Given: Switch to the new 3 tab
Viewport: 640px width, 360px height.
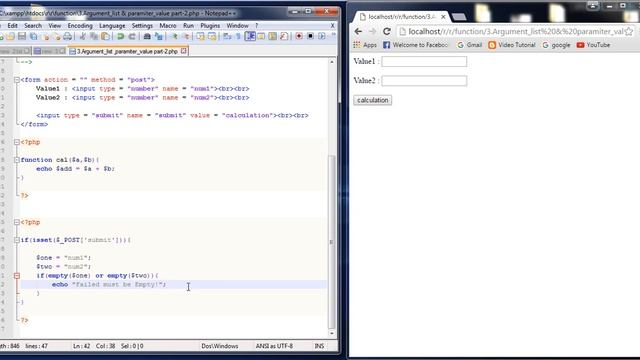Looking at the screenshot, I should tap(49, 51).
